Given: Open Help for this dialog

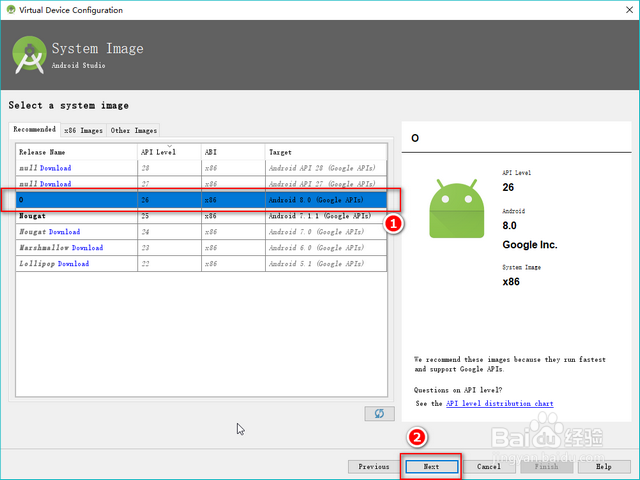Looking at the screenshot, I should coord(604,467).
